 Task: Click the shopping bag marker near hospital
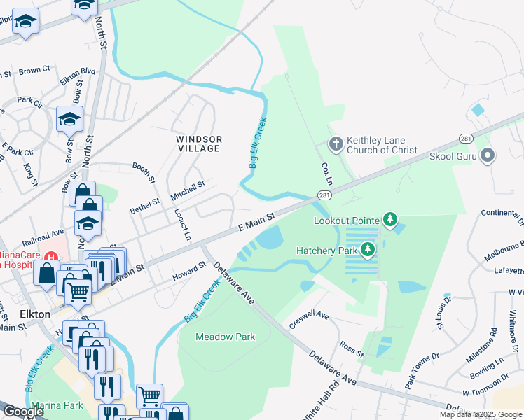point(47,274)
